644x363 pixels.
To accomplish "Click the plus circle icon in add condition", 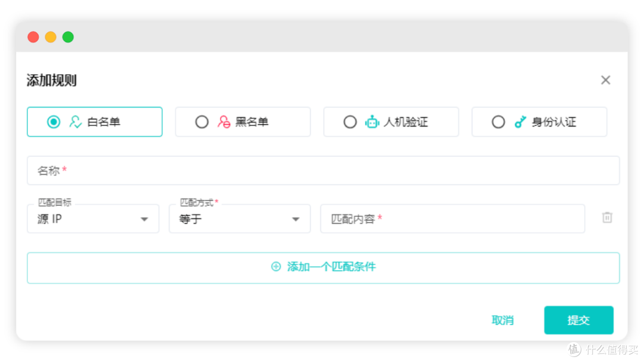I will click(x=276, y=267).
